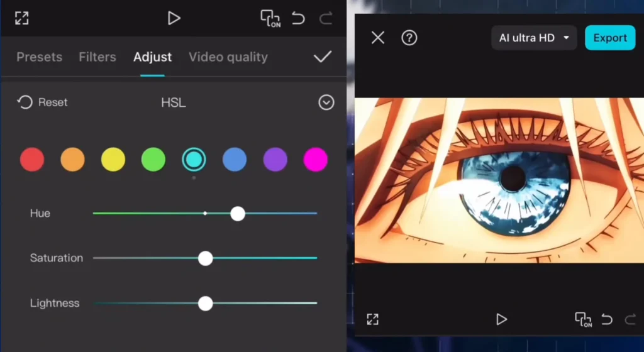Screen dimensions: 644x352
Task: Pick the purple HSL color swatch
Action: click(x=275, y=159)
